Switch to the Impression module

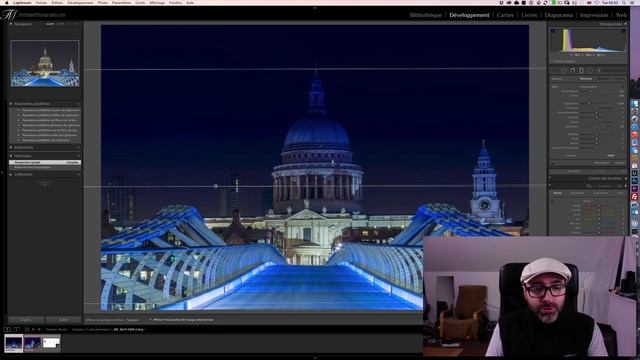pos(594,15)
